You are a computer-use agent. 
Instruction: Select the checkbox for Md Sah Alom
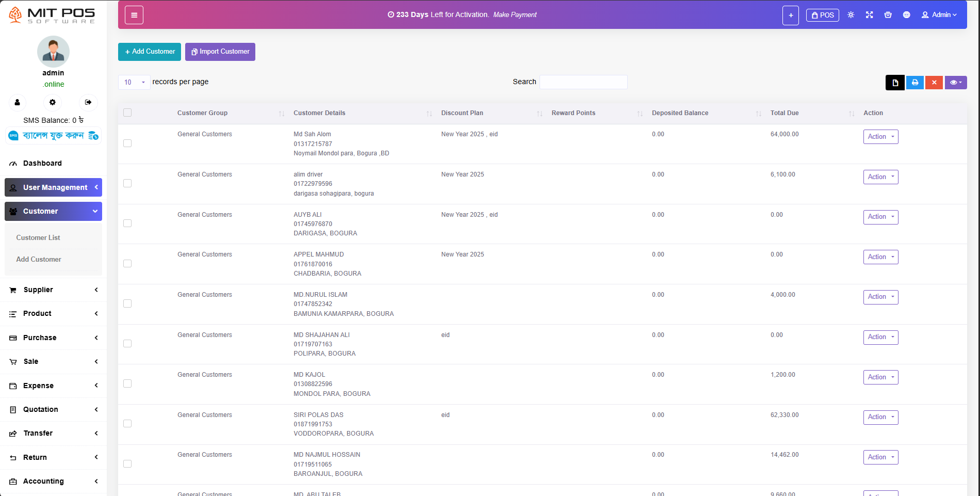click(127, 143)
